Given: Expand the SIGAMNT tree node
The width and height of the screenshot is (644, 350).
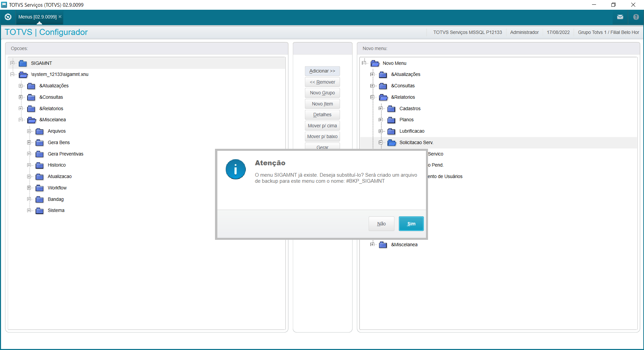Looking at the screenshot, I should point(12,63).
